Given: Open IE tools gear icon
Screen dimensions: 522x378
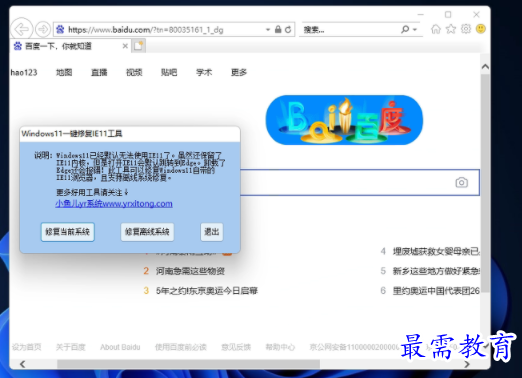Looking at the screenshot, I should pos(466,29).
